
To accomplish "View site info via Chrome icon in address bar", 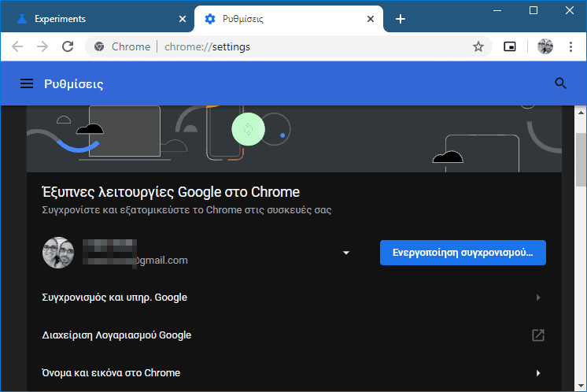I will coord(99,46).
